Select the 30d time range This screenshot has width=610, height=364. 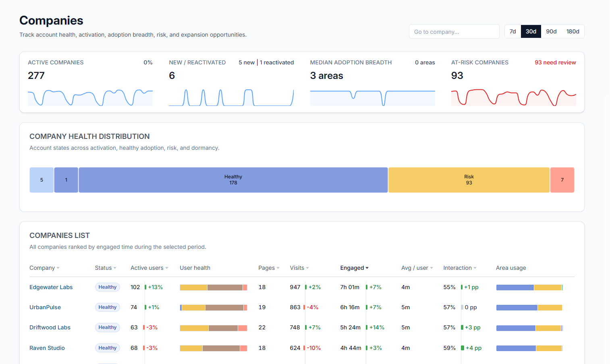(531, 31)
